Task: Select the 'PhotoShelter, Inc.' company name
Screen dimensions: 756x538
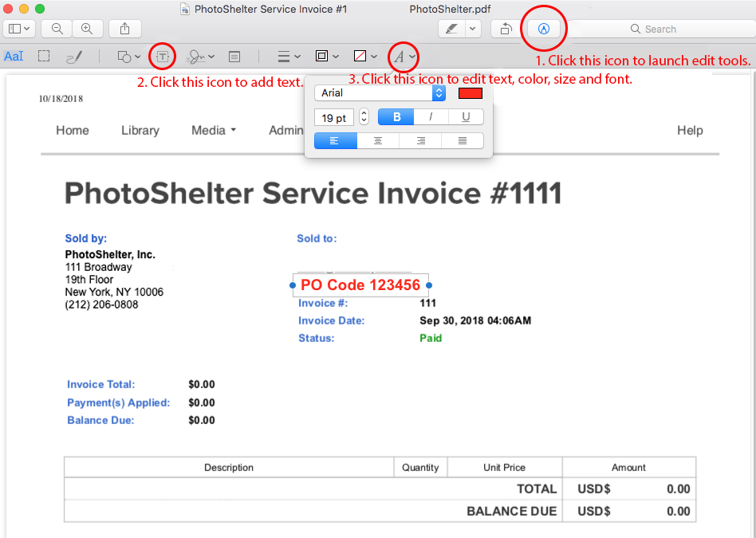Action: pos(110,254)
